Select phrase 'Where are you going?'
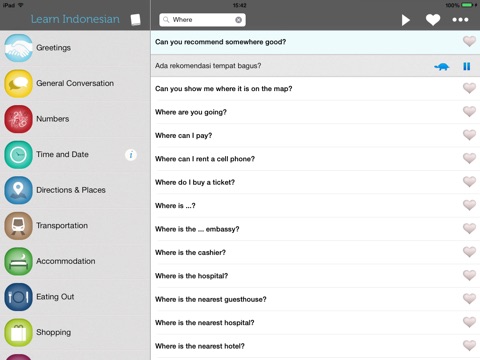480x360 pixels. click(191, 112)
